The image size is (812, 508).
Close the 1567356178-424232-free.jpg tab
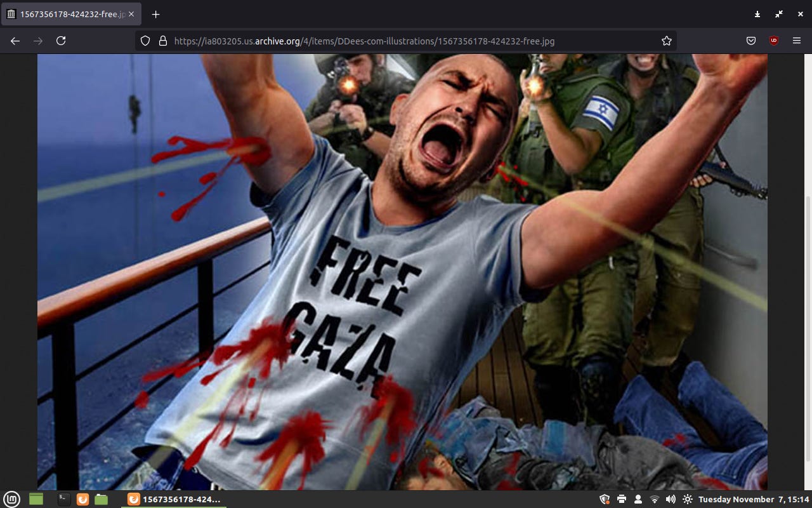click(131, 14)
